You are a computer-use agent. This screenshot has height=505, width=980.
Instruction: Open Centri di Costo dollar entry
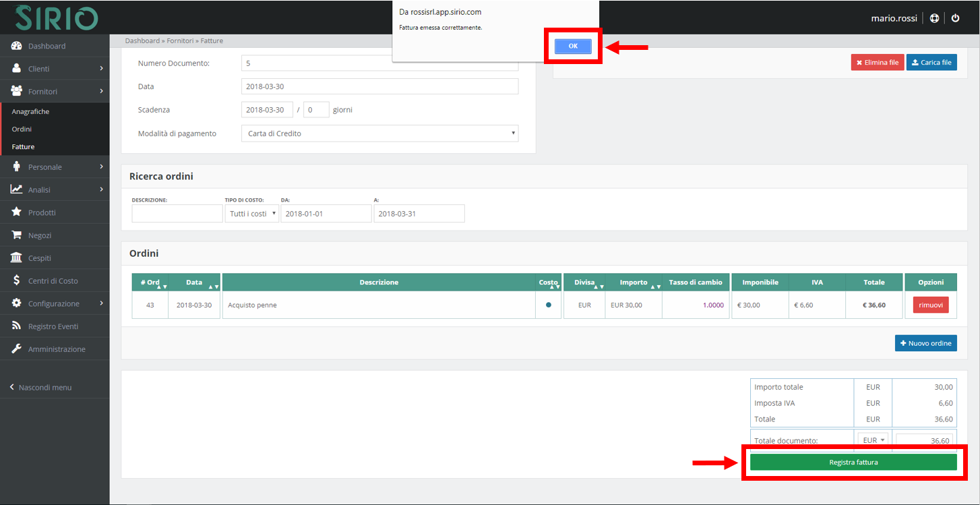pyautogui.click(x=53, y=281)
